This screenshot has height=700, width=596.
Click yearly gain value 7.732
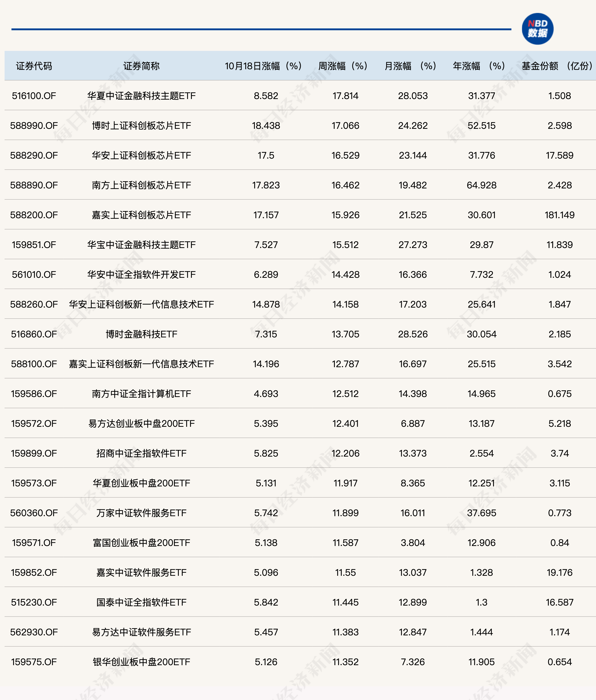(x=481, y=274)
